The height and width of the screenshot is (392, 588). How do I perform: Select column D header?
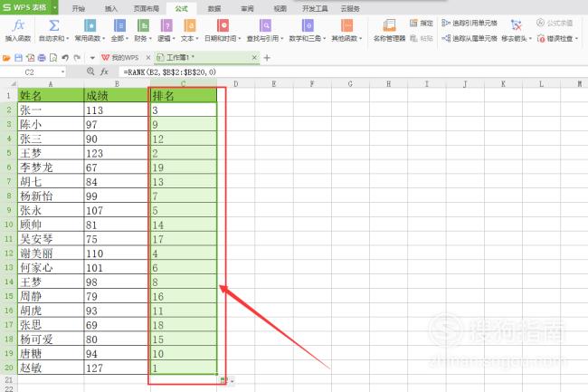click(x=236, y=83)
